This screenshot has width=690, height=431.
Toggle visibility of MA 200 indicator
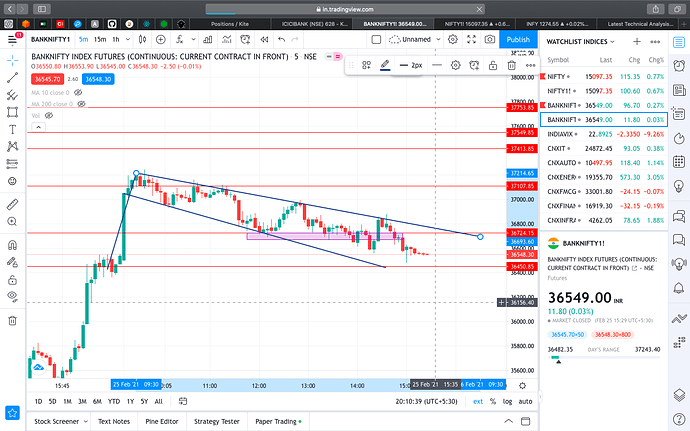click(81, 104)
